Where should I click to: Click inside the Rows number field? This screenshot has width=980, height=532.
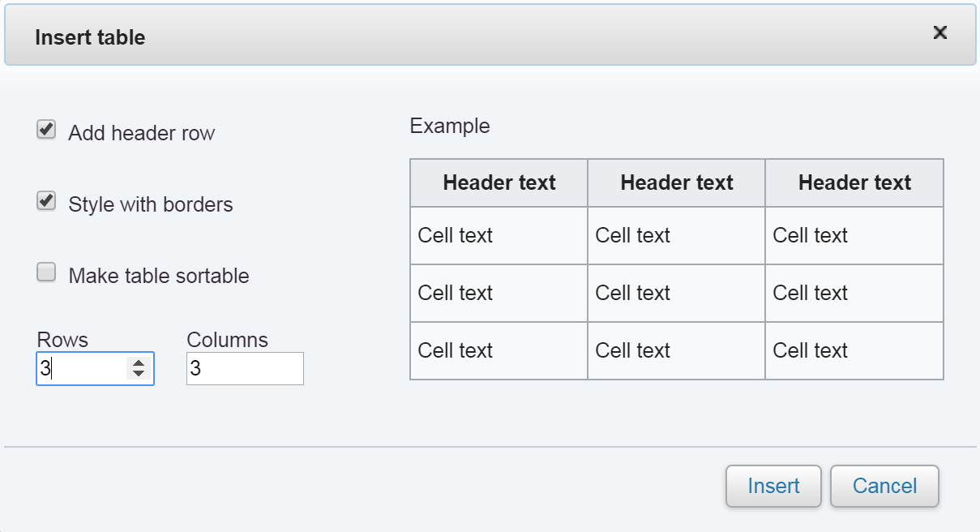(81, 369)
